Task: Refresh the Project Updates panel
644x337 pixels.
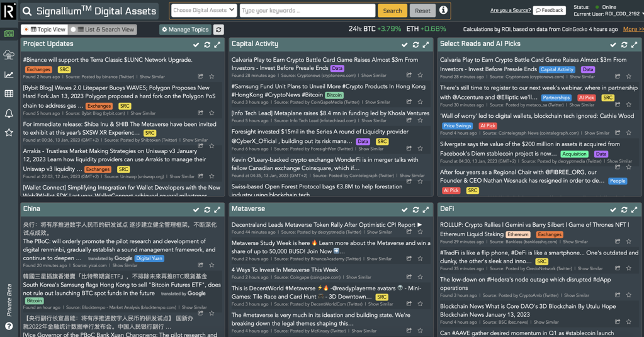Action: (x=207, y=44)
